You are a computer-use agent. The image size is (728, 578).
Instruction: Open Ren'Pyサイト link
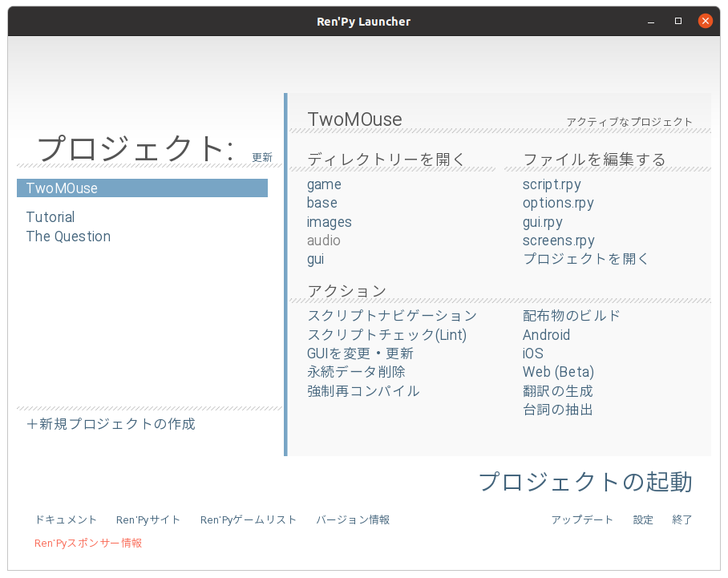click(148, 519)
